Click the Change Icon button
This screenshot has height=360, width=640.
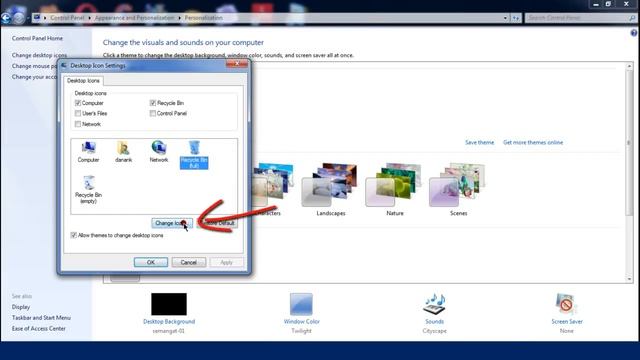[x=172, y=223]
